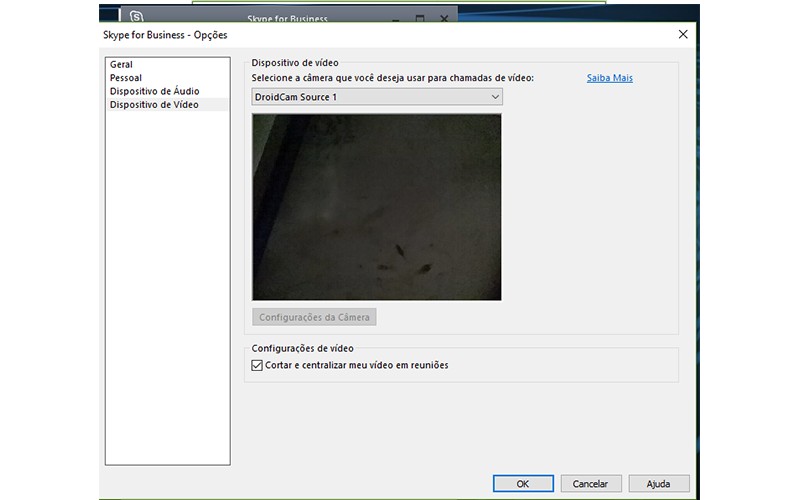Image resolution: width=800 pixels, height=500 pixels.
Task: Click the Skype icon in background window
Action: [136, 16]
